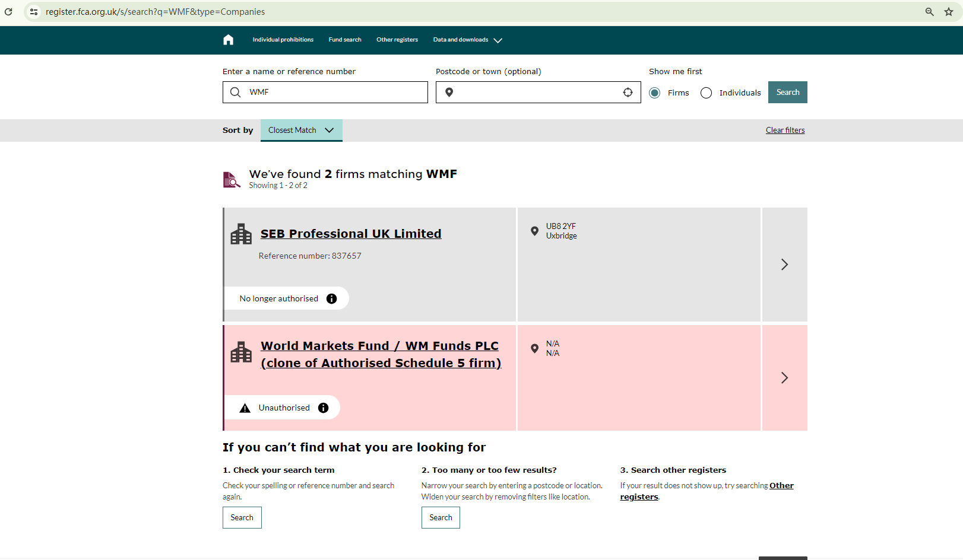This screenshot has height=560, width=963.
Task: Click the No longer authorised status label
Action: pyautogui.click(x=279, y=298)
